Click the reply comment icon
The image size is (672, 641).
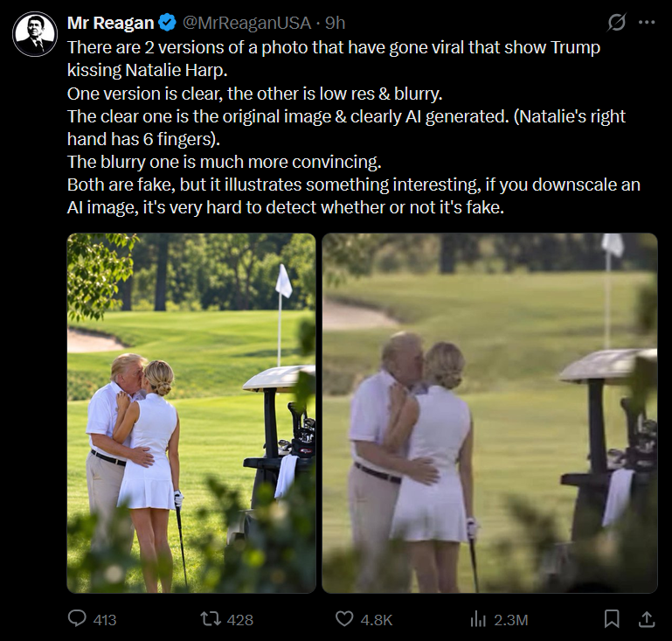coord(77,619)
